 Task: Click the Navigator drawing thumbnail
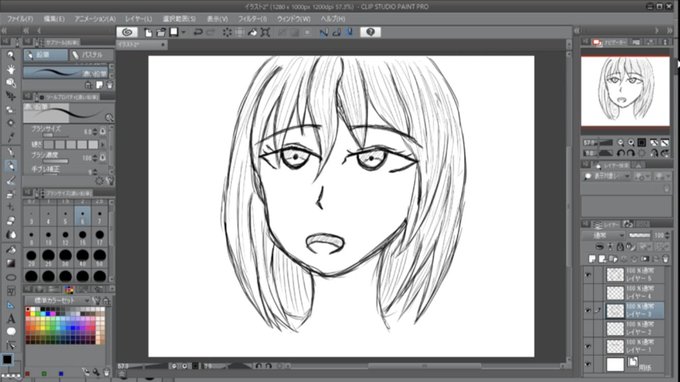(x=625, y=91)
